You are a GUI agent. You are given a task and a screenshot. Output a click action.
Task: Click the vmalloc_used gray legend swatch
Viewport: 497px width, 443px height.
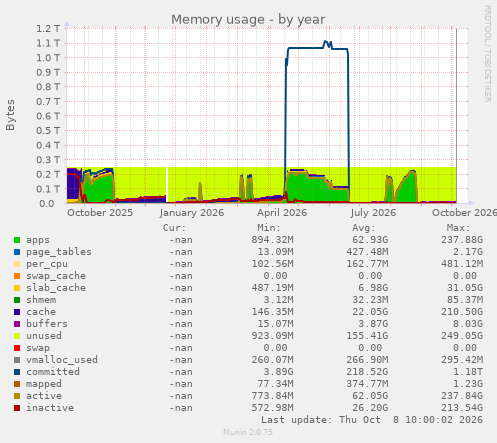[17, 360]
